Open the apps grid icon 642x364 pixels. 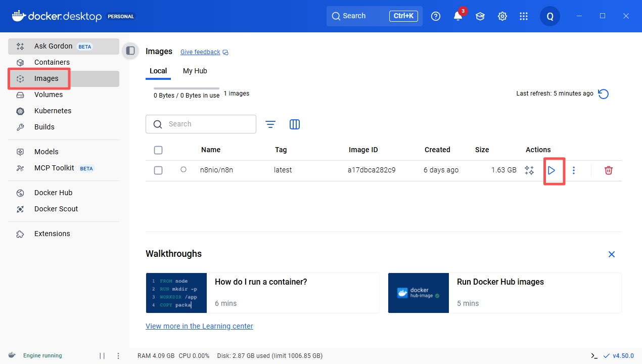pos(524,16)
